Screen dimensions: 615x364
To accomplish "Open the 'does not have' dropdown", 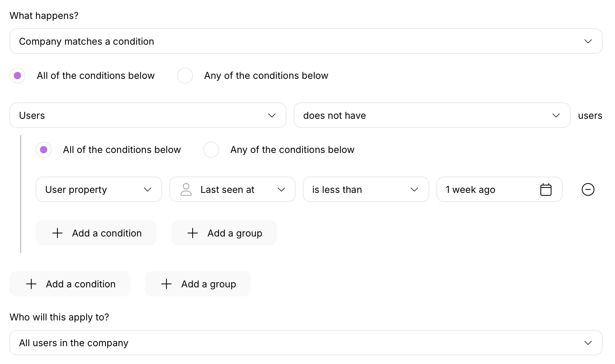I will [431, 116].
